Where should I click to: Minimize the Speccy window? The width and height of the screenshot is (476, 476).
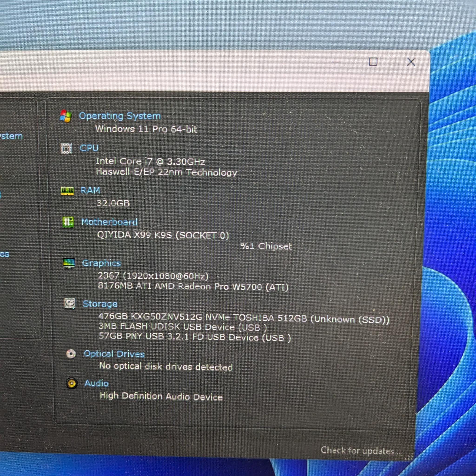[337, 62]
